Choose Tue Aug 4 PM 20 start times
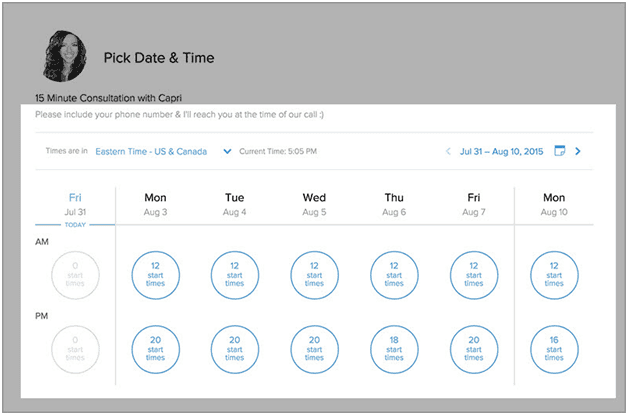Screen dimensions: 628x415 pos(235,349)
